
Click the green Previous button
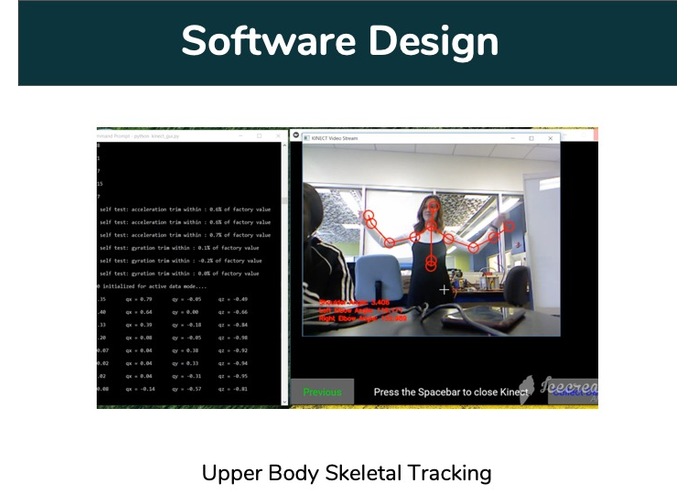click(x=322, y=392)
